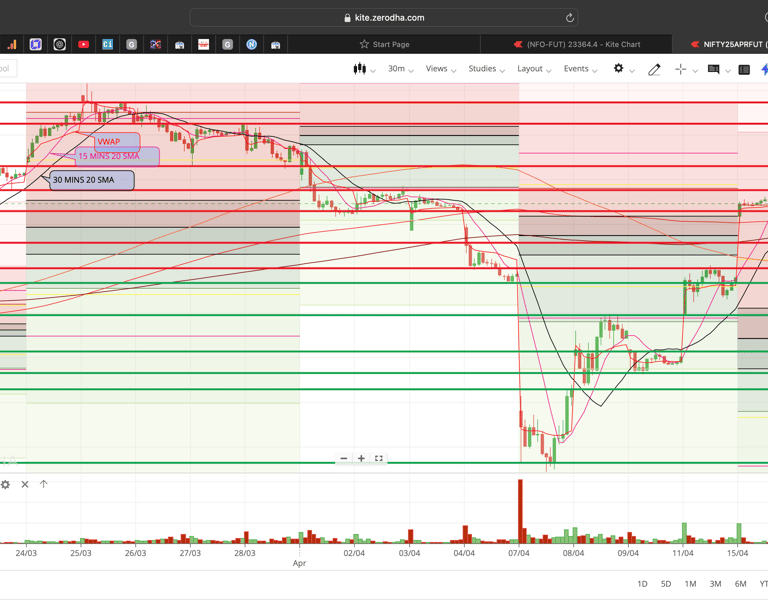
Task: Open the Events dropdown menu
Action: [580, 69]
